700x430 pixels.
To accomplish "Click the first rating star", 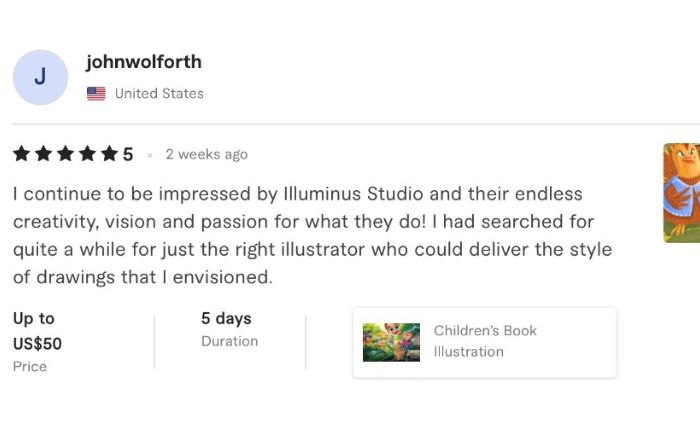I will click(x=21, y=154).
